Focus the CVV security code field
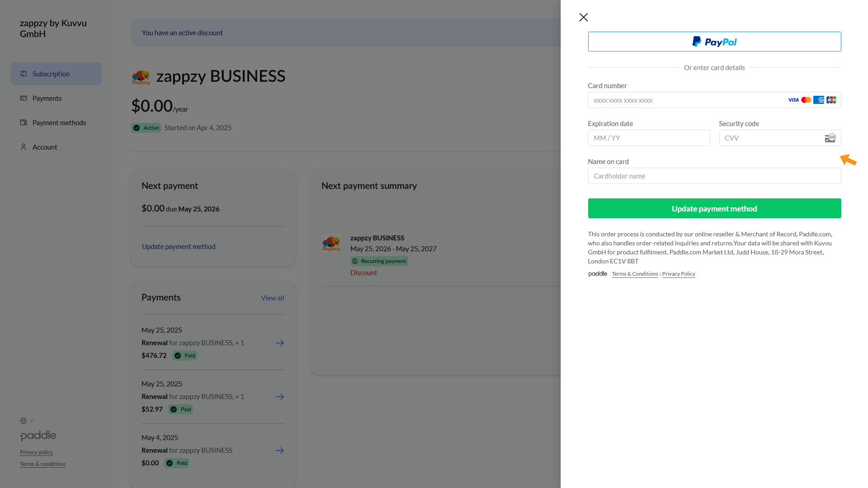 (x=771, y=138)
